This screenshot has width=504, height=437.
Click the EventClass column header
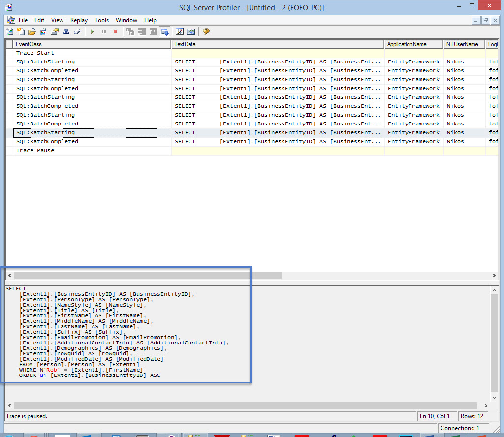click(x=92, y=44)
